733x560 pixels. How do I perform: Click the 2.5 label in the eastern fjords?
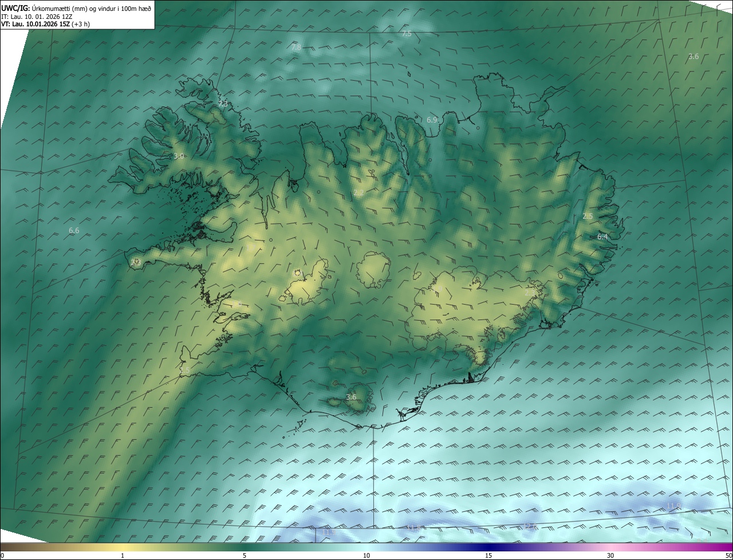tap(588, 216)
